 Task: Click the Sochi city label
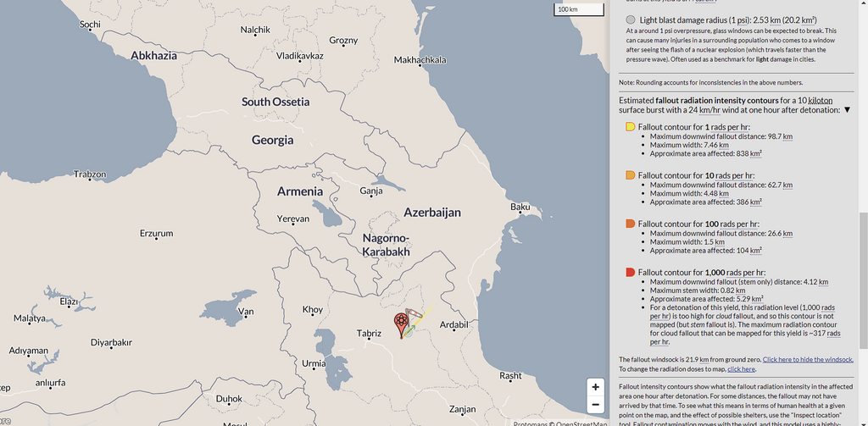pyautogui.click(x=90, y=25)
